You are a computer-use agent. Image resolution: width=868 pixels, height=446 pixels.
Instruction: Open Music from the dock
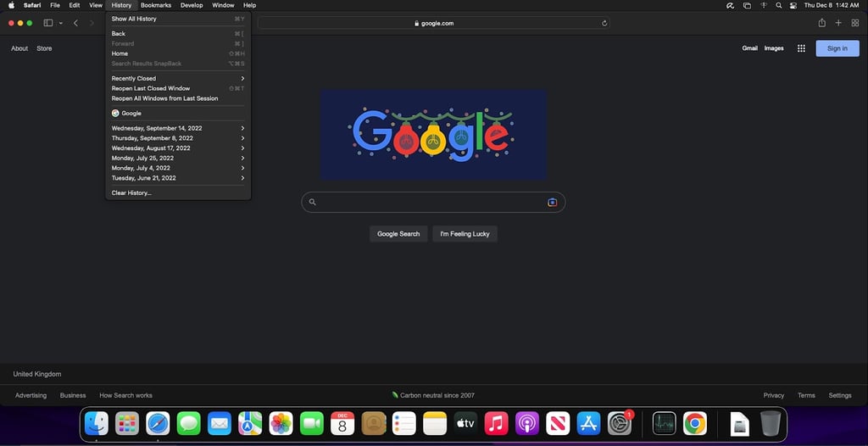[x=496, y=424]
